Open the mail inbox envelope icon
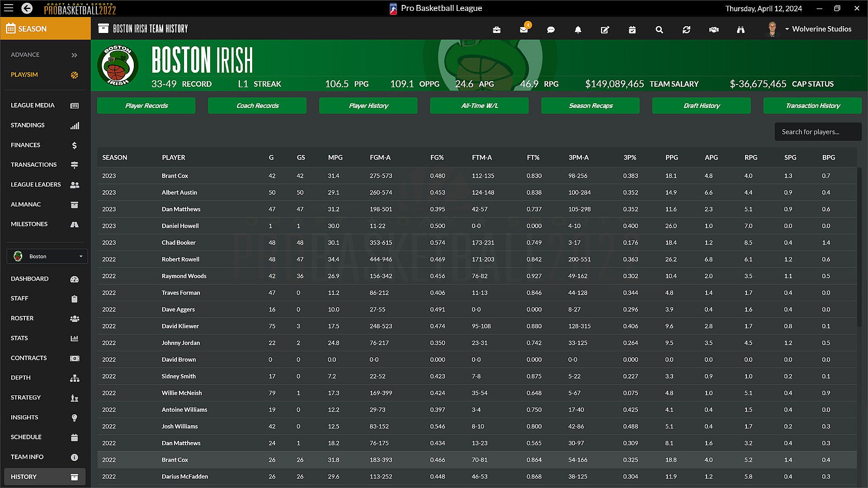The image size is (868, 488). click(524, 30)
